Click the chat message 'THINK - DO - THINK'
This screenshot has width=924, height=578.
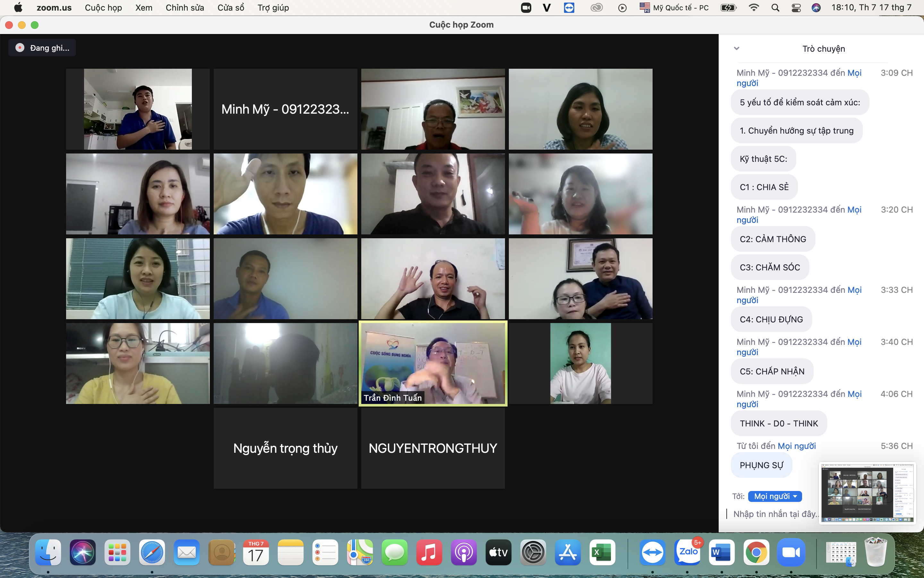(x=779, y=423)
